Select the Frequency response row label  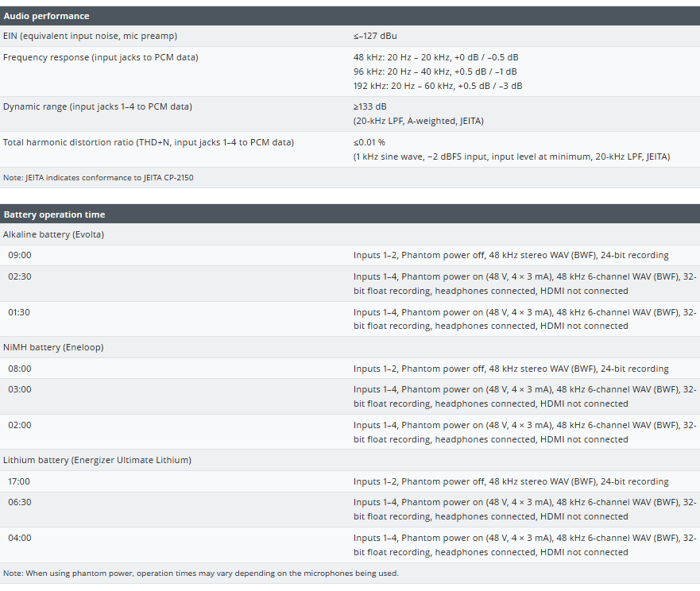(100, 57)
